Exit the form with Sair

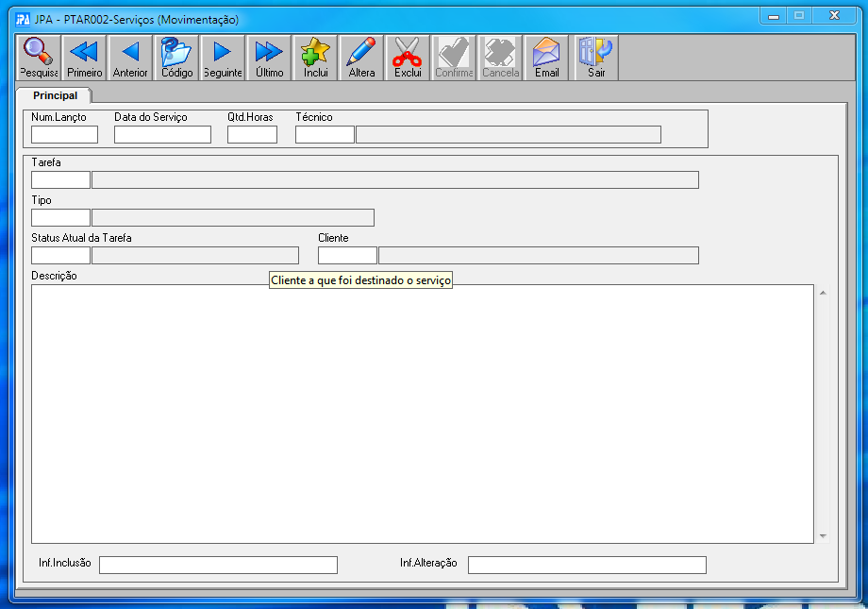click(596, 59)
